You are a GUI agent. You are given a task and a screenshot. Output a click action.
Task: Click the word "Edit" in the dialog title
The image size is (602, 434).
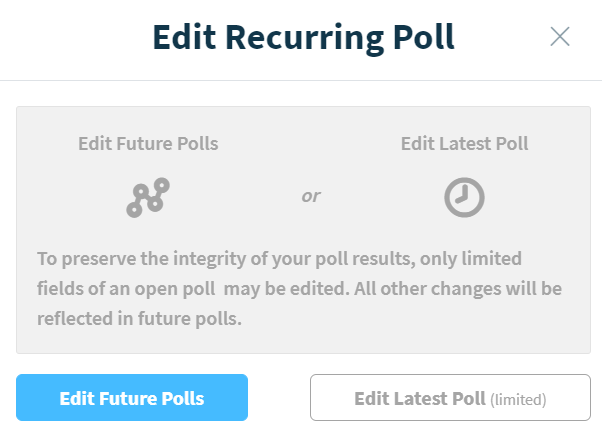click(x=189, y=37)
